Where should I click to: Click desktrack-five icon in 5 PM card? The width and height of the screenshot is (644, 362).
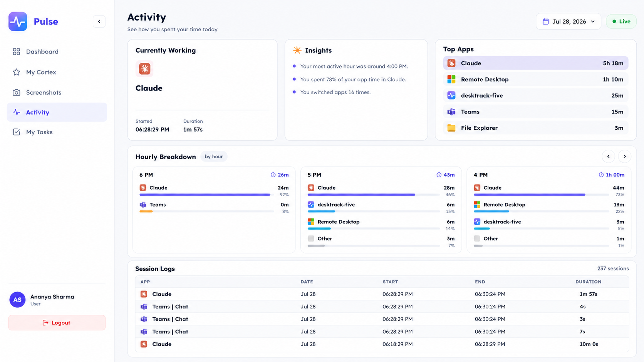pos(311,205)
